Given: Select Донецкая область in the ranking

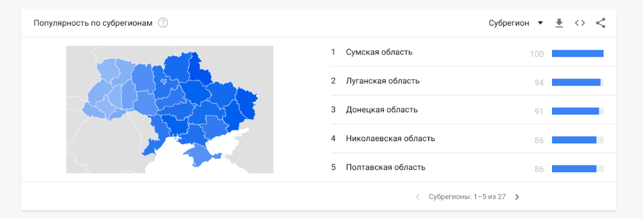Looking at the screenshot, I should [x=381, y=110].
